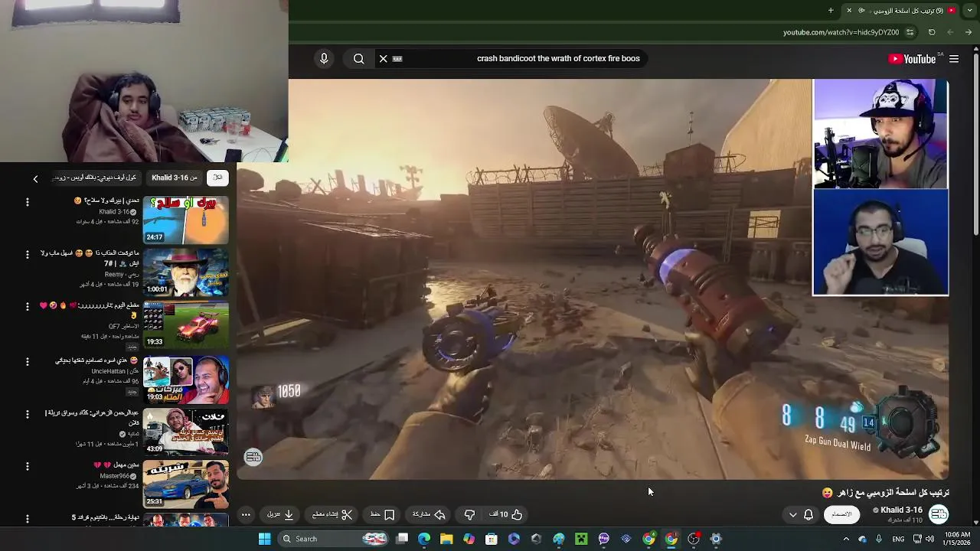Open options menu for 43:09 recommended video
980x551 pixels.
[28, 414]
